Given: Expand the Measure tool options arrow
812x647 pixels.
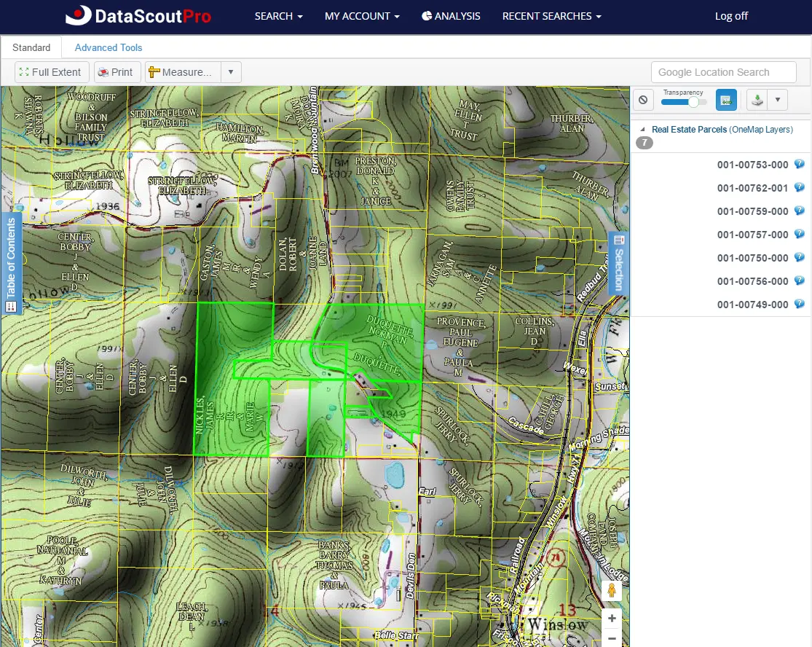Looking at the screenshot, I should 231,72.
